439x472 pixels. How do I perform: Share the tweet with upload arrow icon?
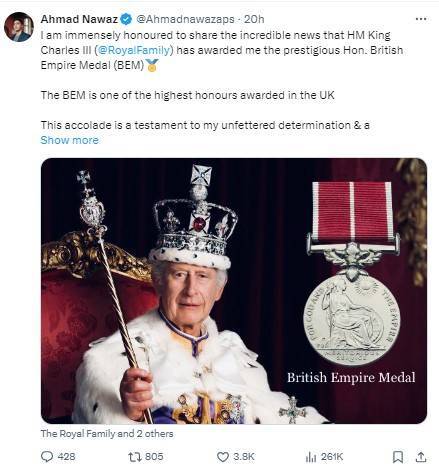tap(421, 457)
